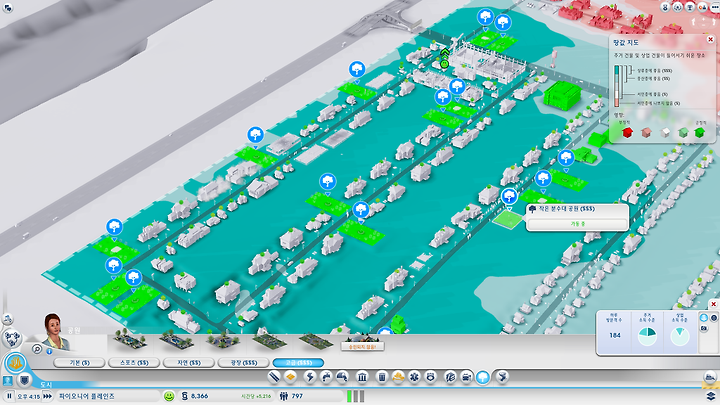Open the Education menu

pos(450,377)
